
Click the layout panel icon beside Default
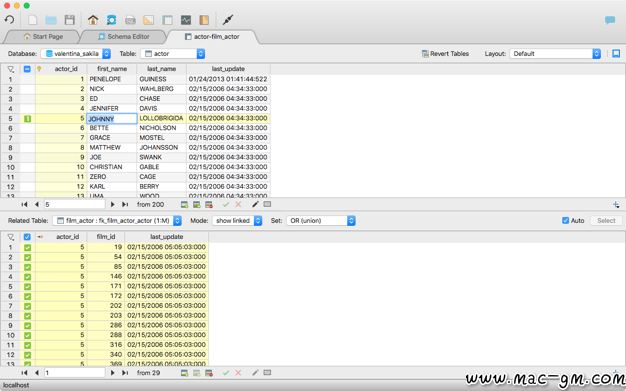point(616,54)
